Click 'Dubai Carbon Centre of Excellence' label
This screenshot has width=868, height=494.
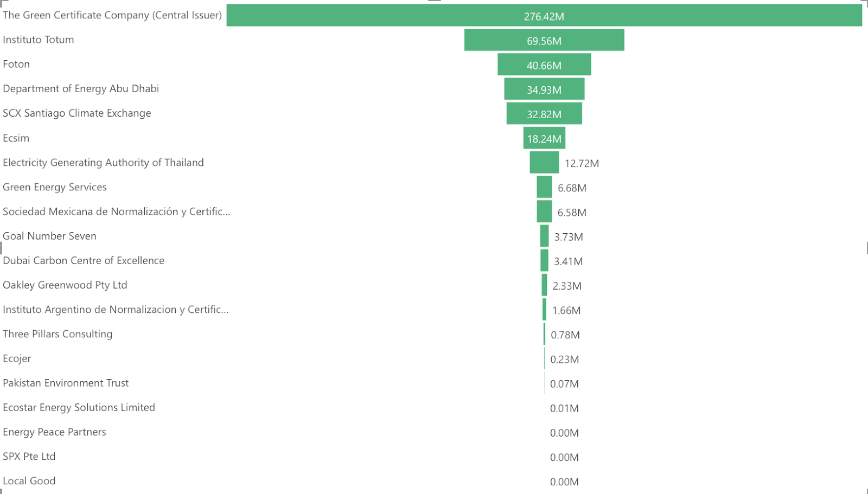coord(84,260)
